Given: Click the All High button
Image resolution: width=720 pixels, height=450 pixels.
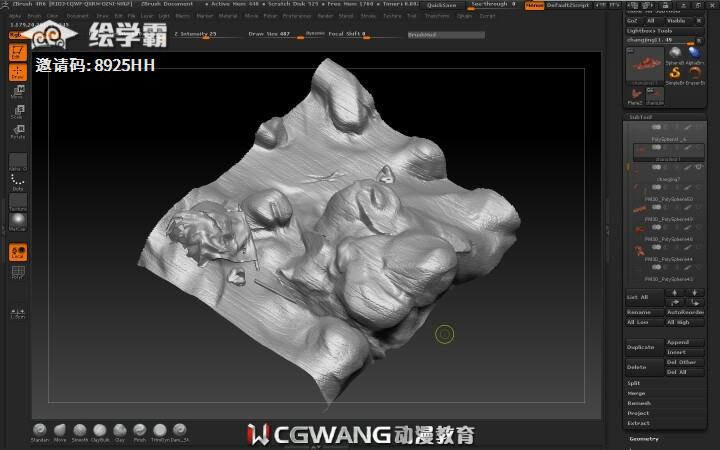Looking at the screenshot, I should [685, 322].
